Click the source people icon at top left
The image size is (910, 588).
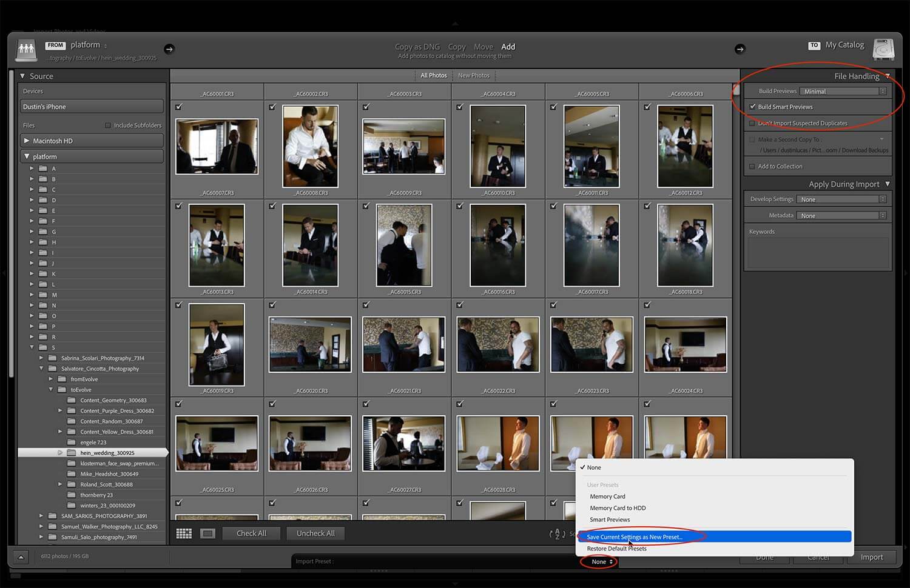pos(25,49)
